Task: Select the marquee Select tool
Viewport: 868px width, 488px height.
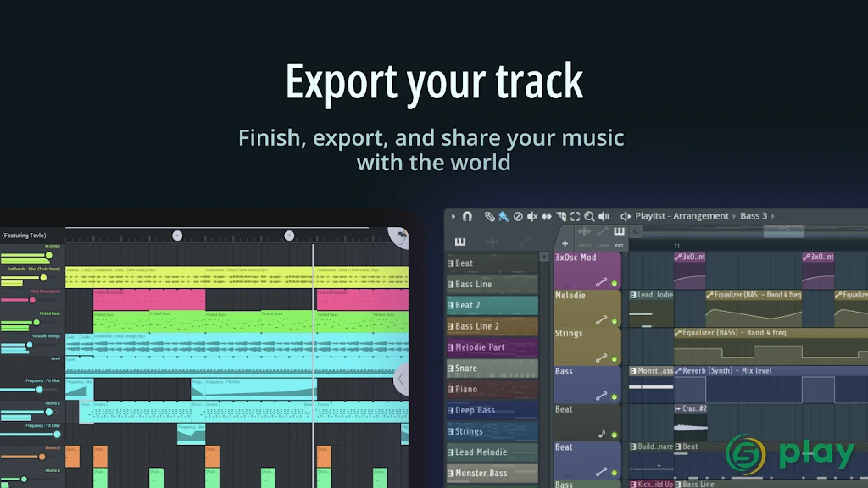Action: [576, 216]
